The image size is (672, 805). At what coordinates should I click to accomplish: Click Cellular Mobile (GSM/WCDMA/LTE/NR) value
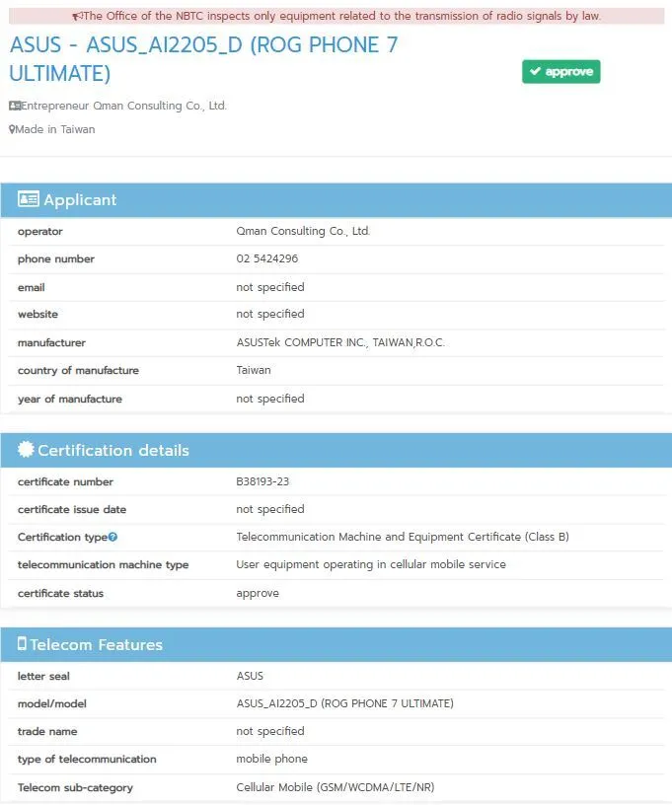(x=336, y=787)
